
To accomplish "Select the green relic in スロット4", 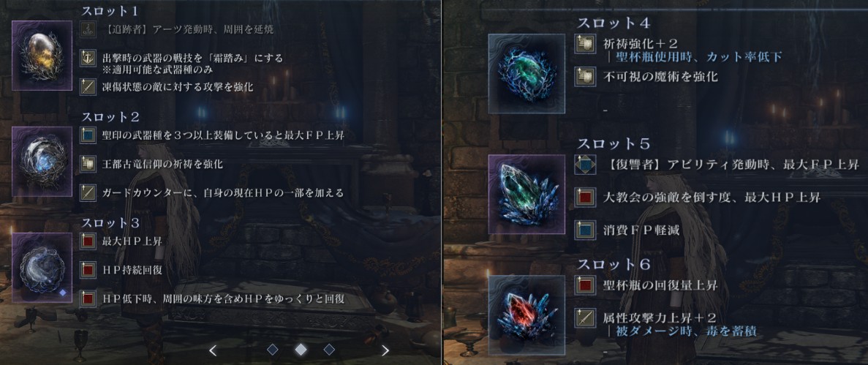I will point(527,73).
